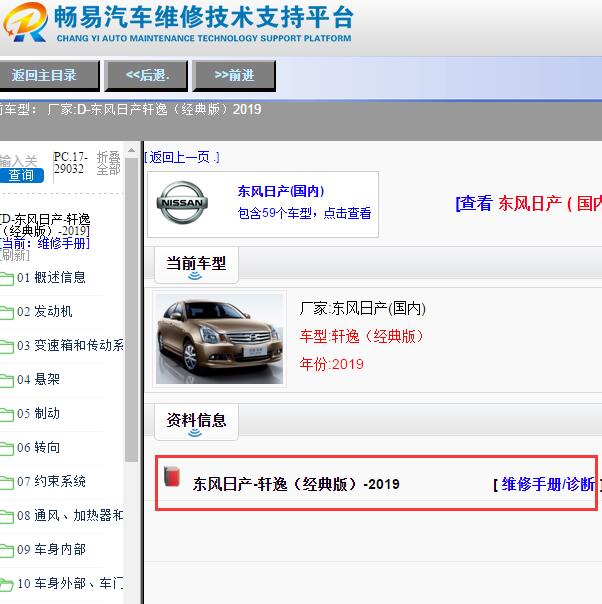Click the Nissan brand logo
Image resolution: width=602 pixels, height=604 pixels.
[x=182, y=203]
